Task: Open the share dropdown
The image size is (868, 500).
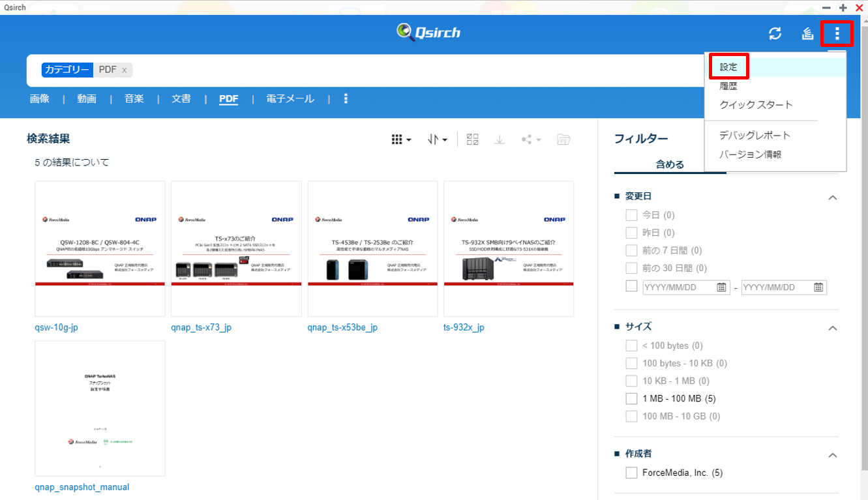Action: tap(531, 140)
